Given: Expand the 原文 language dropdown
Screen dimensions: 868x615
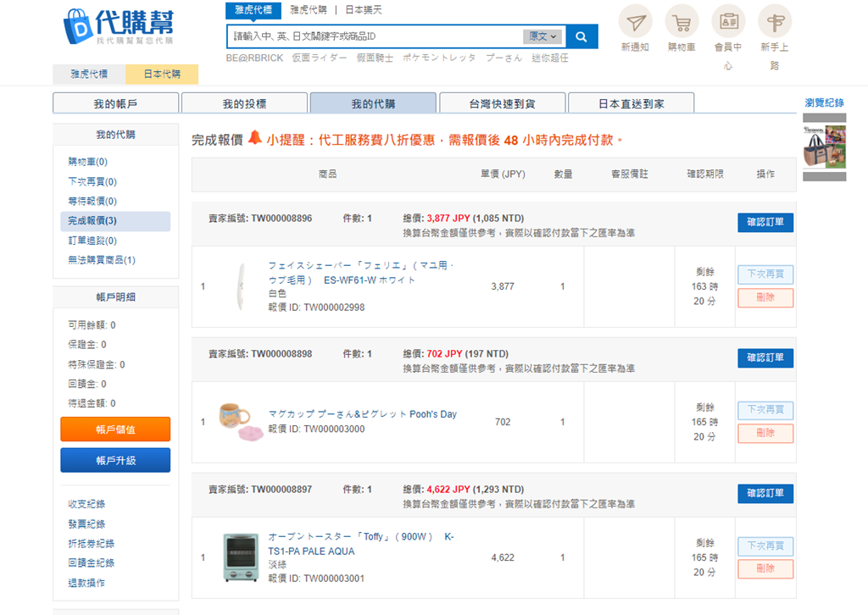Looking at the screenshot, I should (542, 36).
